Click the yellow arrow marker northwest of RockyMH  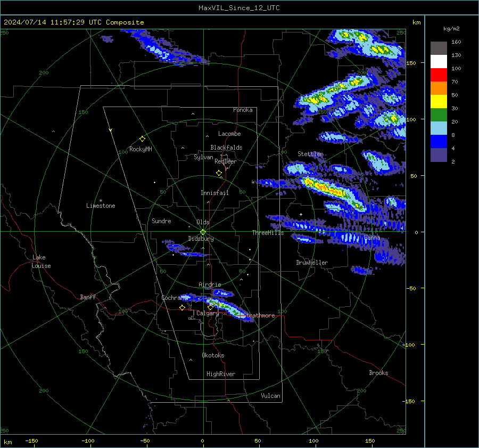pyautogui.click(x=111, y=130)
